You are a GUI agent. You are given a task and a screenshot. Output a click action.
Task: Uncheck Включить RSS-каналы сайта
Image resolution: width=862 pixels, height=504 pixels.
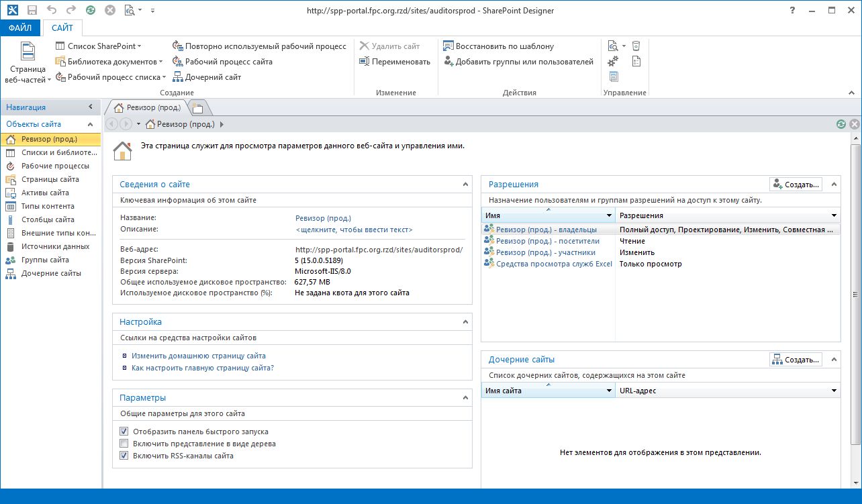(124, 456)
